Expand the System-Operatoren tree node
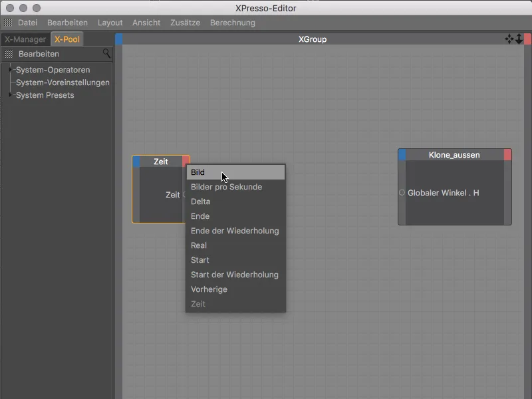This screenshot has height=399, width=532. coord(11,70)
